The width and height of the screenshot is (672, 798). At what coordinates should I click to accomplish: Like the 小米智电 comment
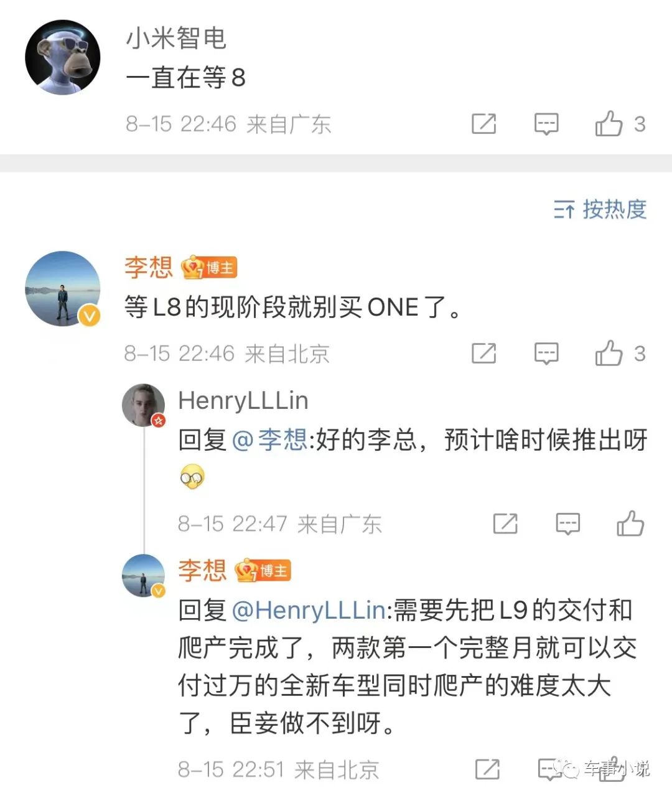coord(609,124)
